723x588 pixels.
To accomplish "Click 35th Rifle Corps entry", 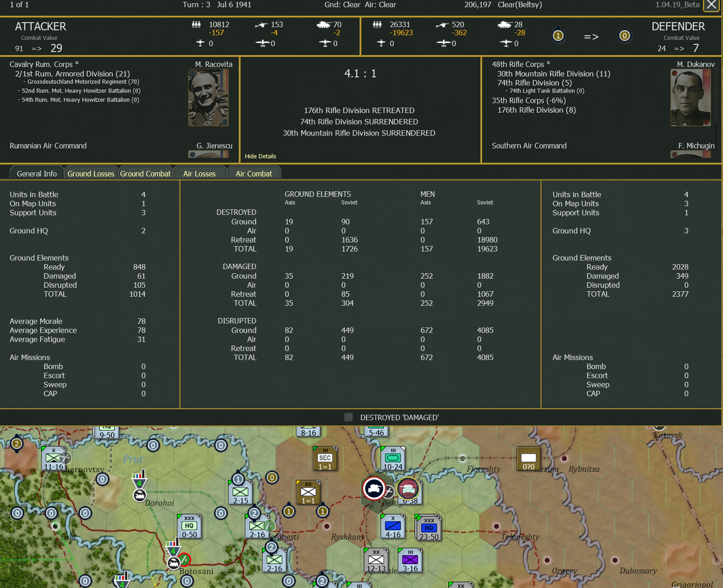I will 529,100.
